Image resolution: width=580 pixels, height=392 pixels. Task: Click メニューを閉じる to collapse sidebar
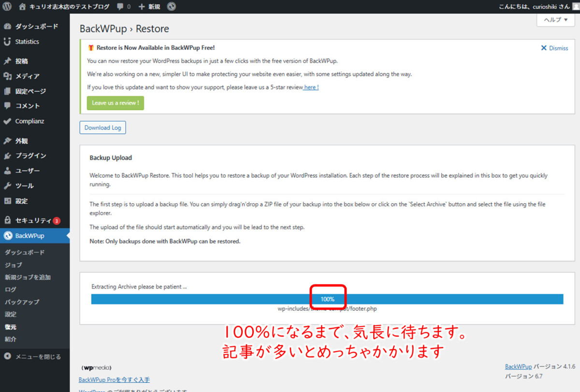click(35, 357)
